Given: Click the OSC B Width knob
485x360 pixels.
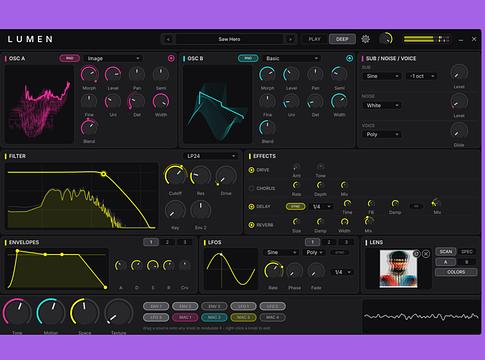Looking at the screenshot, I should 339,101.
